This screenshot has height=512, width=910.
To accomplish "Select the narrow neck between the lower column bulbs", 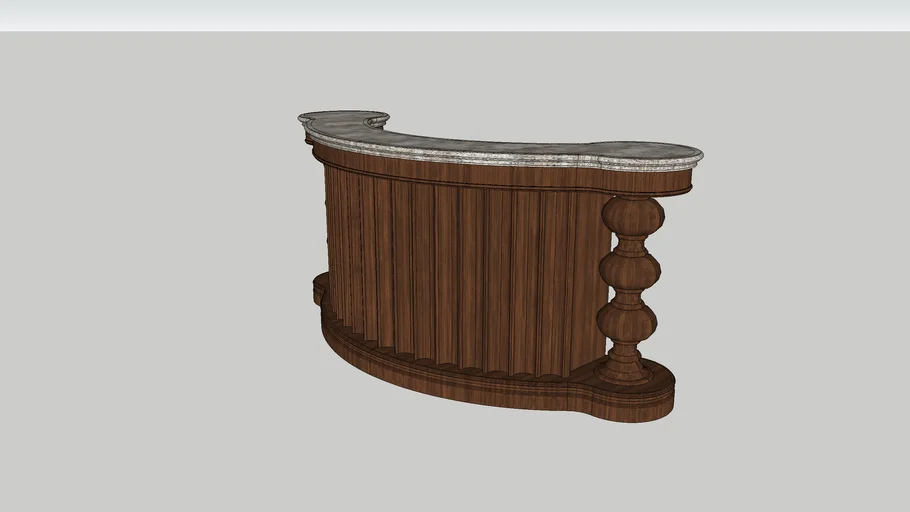I will [628, 297].
